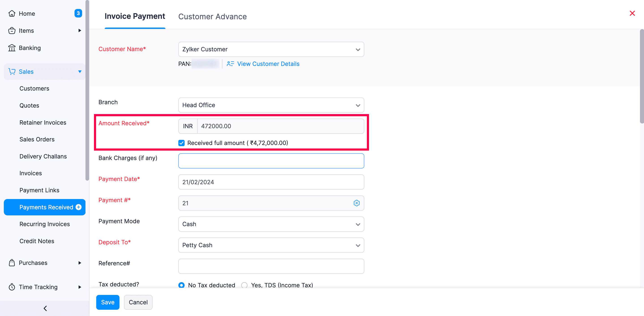
Task: Uncheck Received full amount
Action: coord(181,143)
